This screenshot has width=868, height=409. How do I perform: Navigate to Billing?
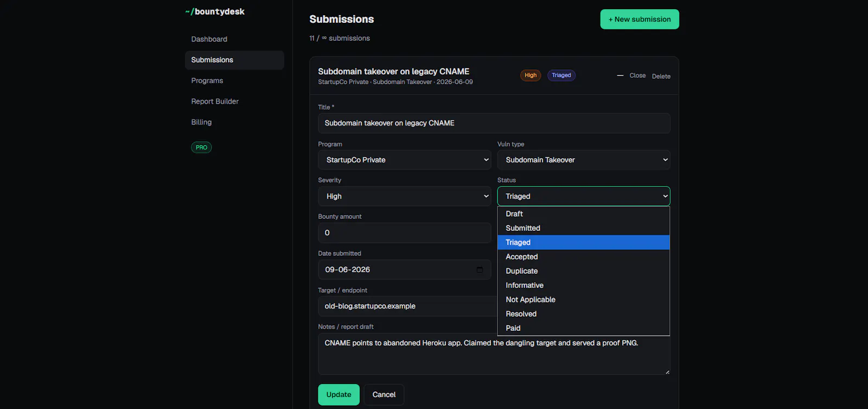234,122
